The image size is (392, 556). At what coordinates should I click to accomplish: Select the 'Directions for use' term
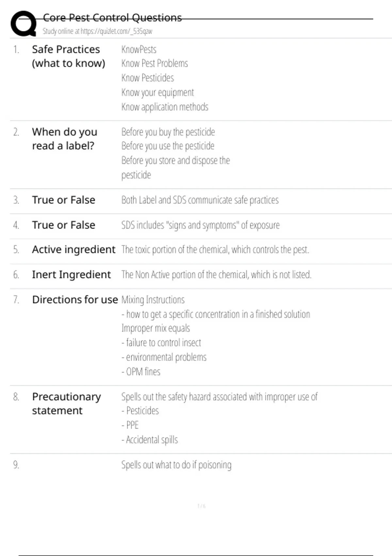click(75, 300)
